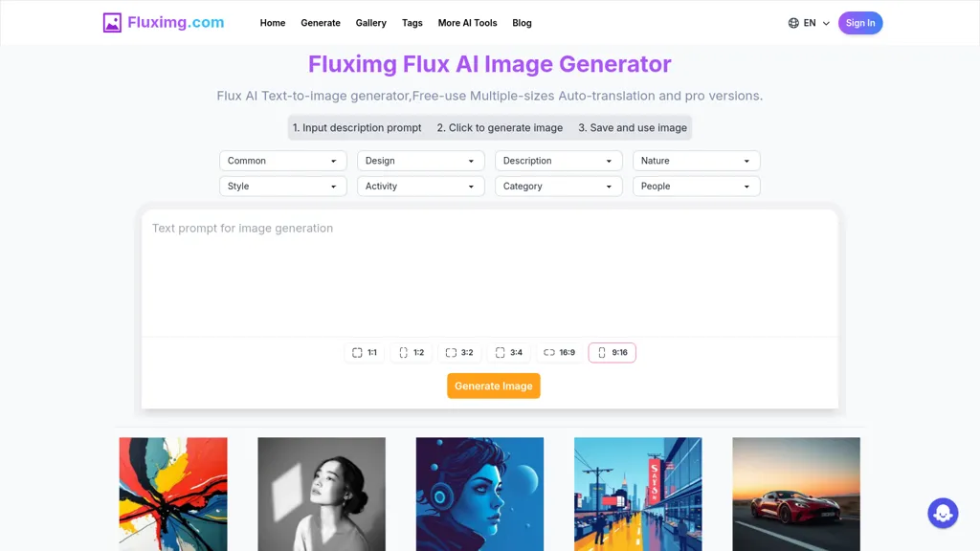Go to Home in navigation
The image size is (980, 551).
pos(273,23)
